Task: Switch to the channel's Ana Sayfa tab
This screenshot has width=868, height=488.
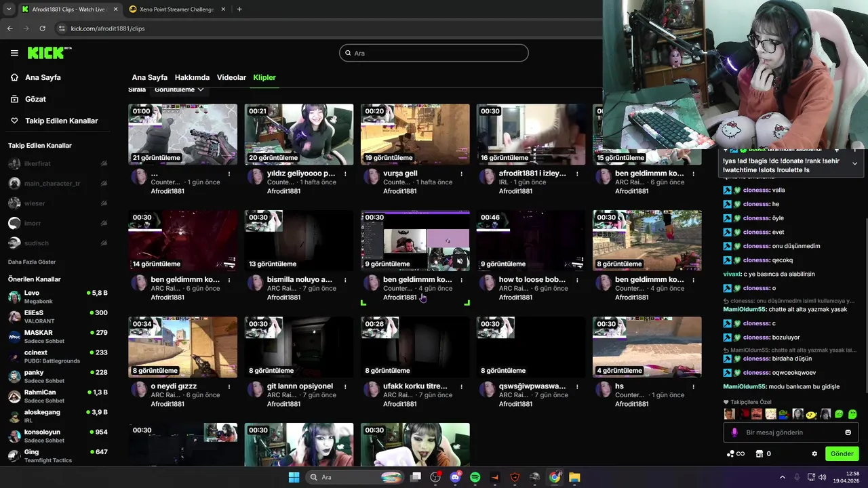Action: 149,77
